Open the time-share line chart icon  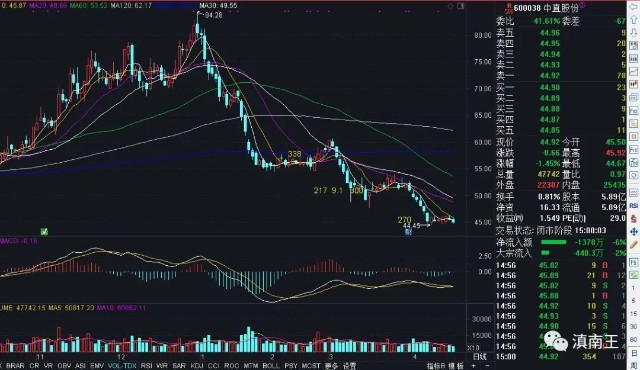tap(633, 71)
